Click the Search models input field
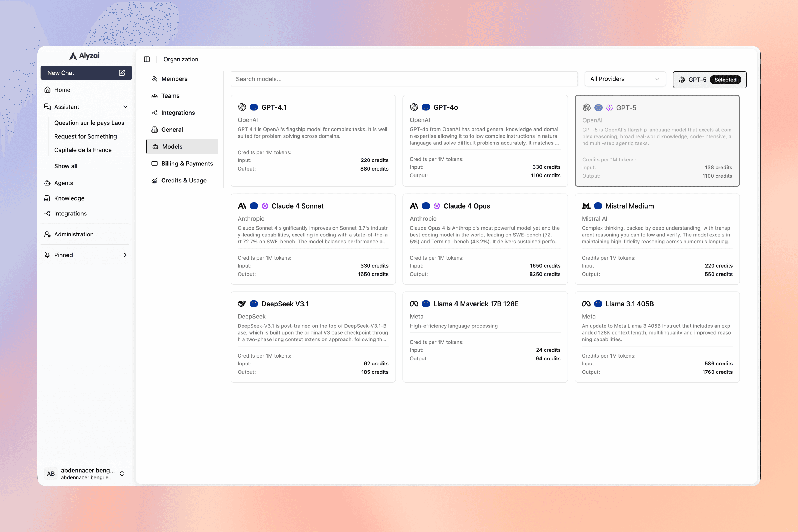The image size is (798, 532). pyautogui.click(x=404, y=79)
